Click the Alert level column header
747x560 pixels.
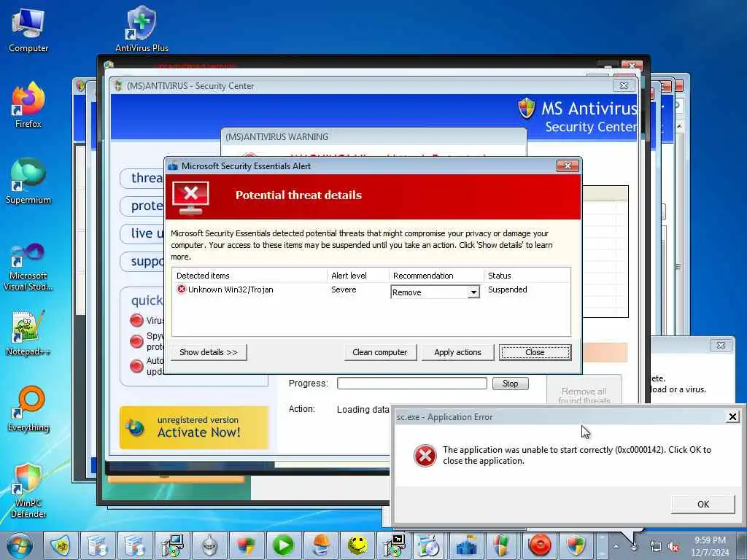357,275
